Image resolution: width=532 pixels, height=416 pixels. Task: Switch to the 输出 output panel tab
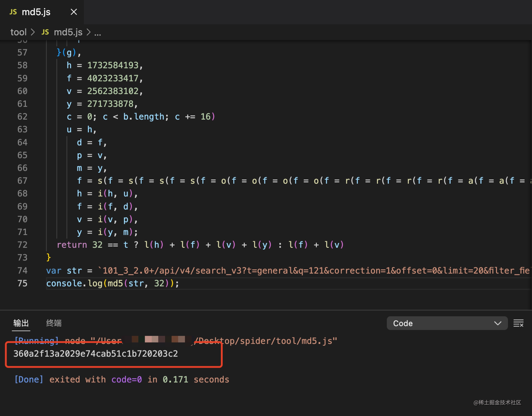point(21,323)
